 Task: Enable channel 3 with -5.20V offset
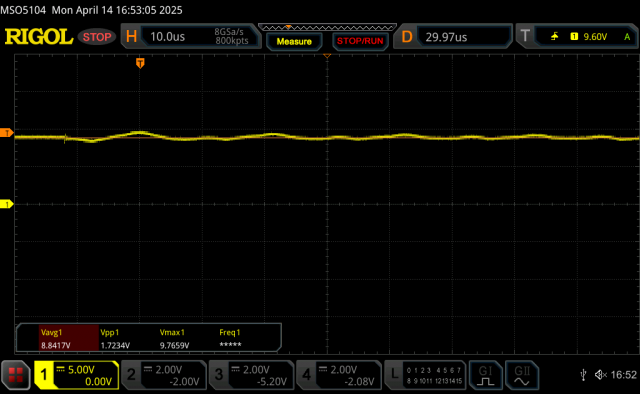251,375
